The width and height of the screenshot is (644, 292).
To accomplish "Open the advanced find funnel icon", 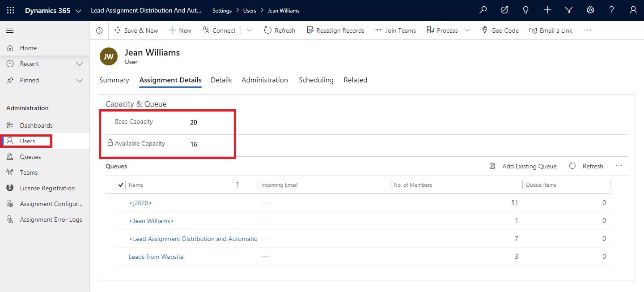I will tap(569, 10).
